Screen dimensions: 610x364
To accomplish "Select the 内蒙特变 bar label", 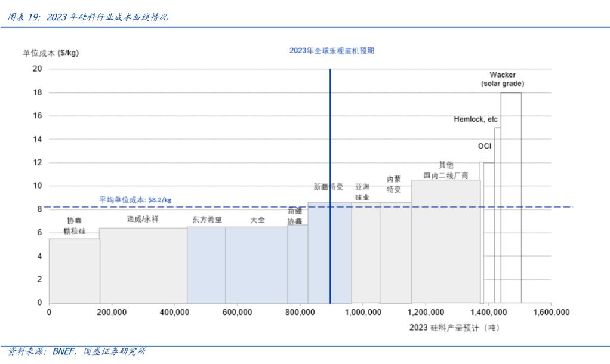I will coord(394,184).
